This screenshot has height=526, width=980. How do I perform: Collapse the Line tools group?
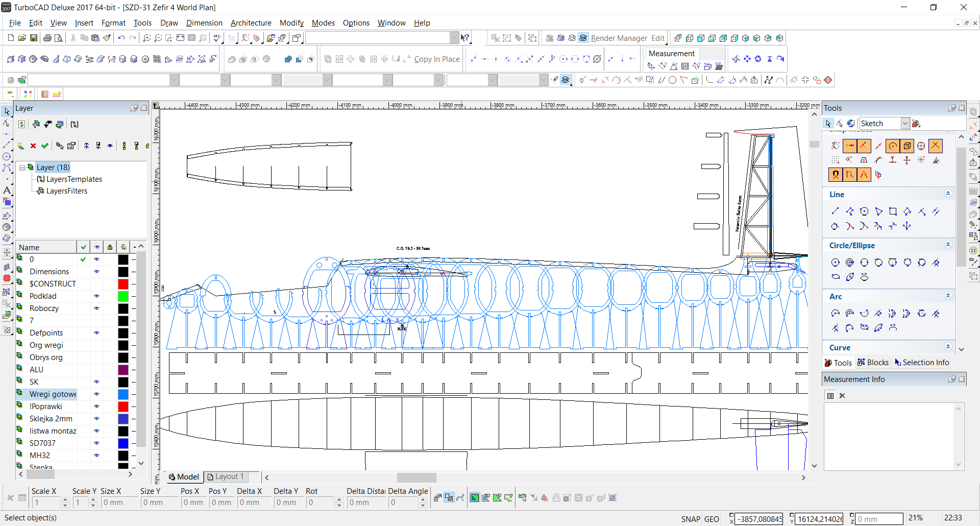[x=948, y=194]
